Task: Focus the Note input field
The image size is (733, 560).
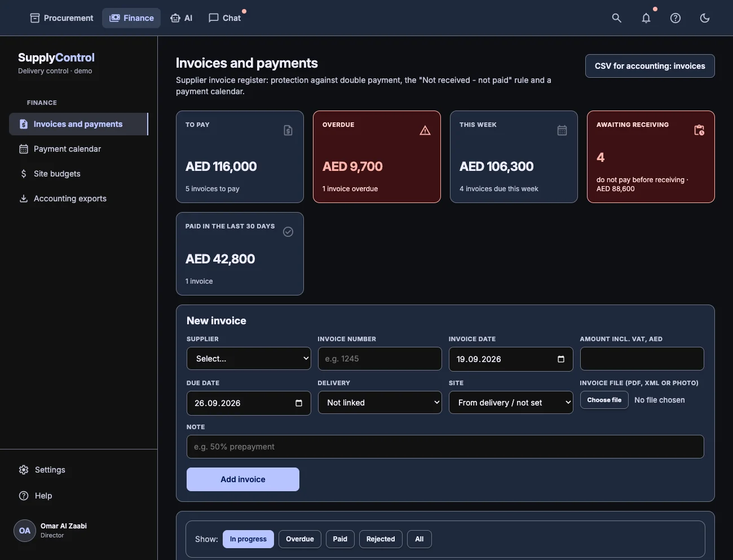Action: pyautogui.click(x=445, y=447)
